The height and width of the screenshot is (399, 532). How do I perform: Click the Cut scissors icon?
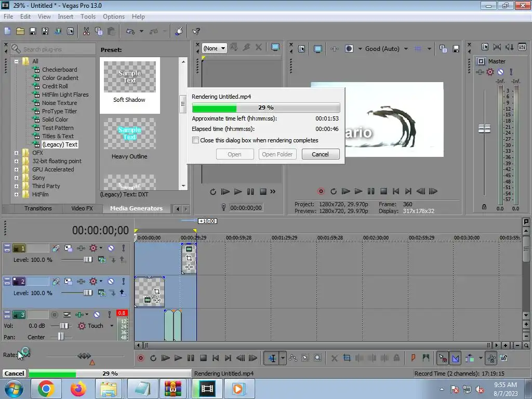click(86, 31)
